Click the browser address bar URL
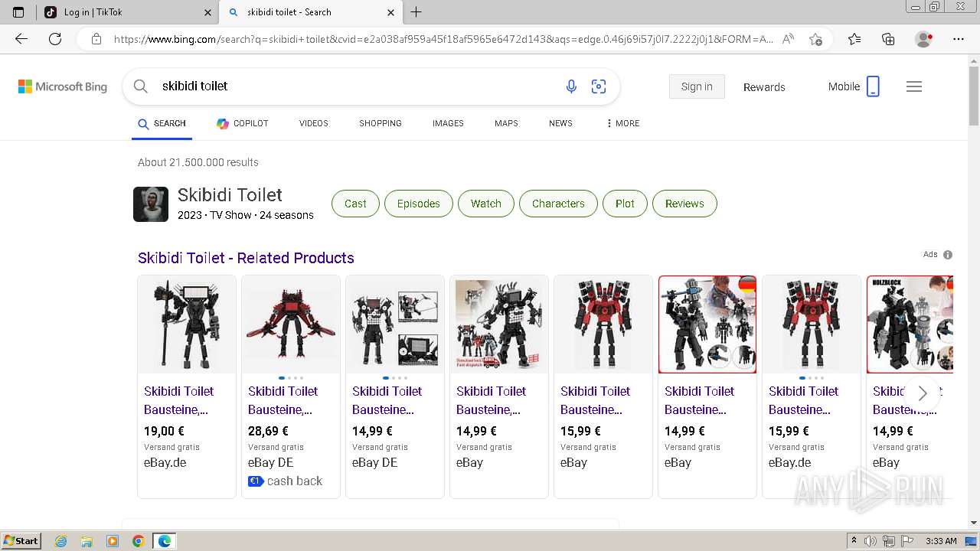 (x=443, y=39)
